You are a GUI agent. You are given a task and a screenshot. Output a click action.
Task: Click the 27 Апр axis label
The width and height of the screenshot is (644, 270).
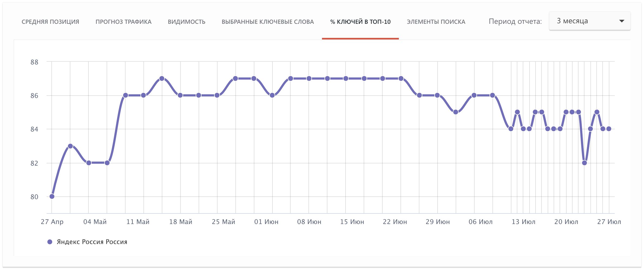coord(52,222)
